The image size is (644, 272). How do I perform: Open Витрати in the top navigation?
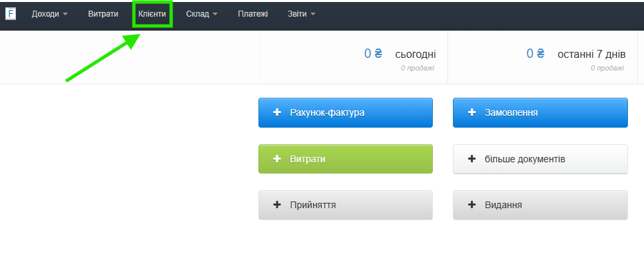pos(103,14)
